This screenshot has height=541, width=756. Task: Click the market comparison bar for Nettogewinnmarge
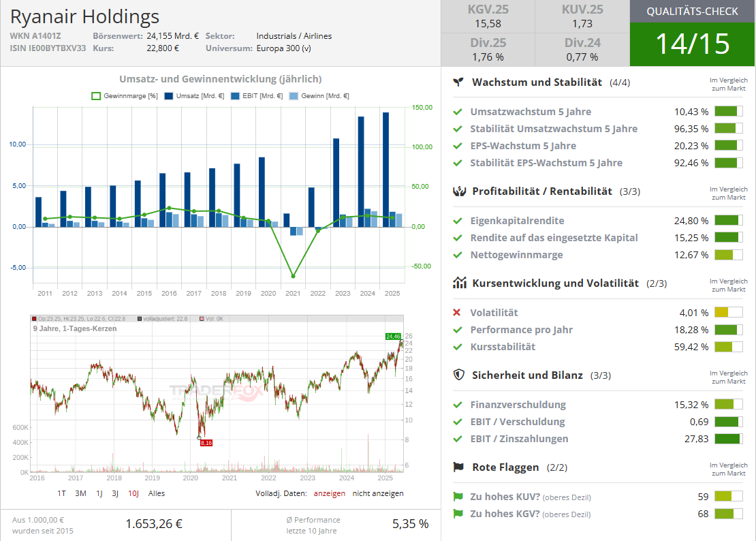[729, 255]
